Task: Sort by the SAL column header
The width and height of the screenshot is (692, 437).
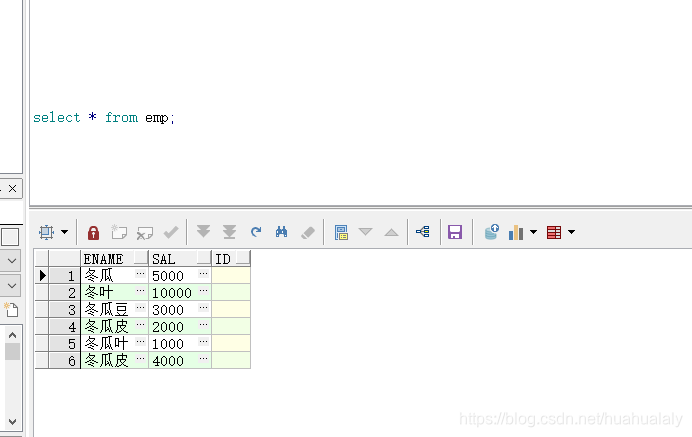Action: pyautogui.click(x=180, y=258)
